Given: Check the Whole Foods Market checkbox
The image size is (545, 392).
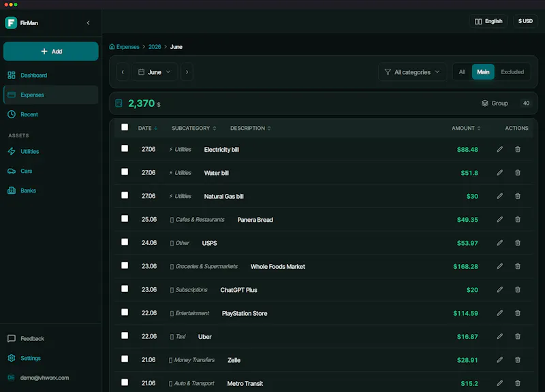Looking at the screenshot, I should coord(125,265).
